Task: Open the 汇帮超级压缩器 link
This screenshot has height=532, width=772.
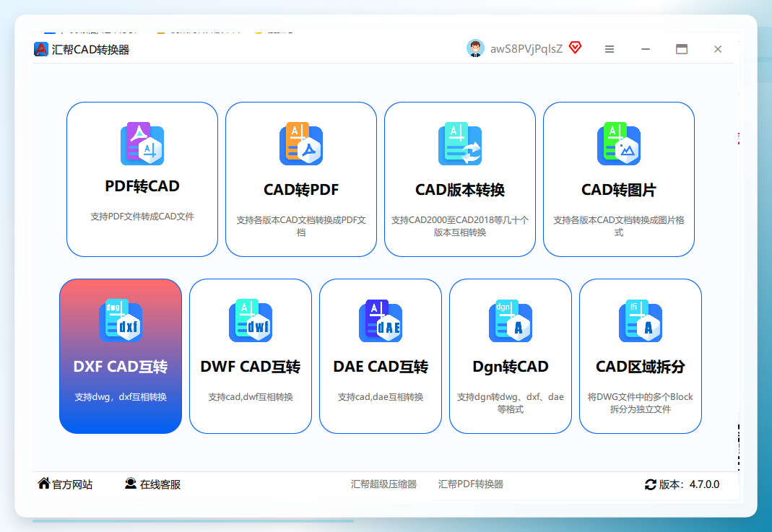Action: [x=383, y=484]
